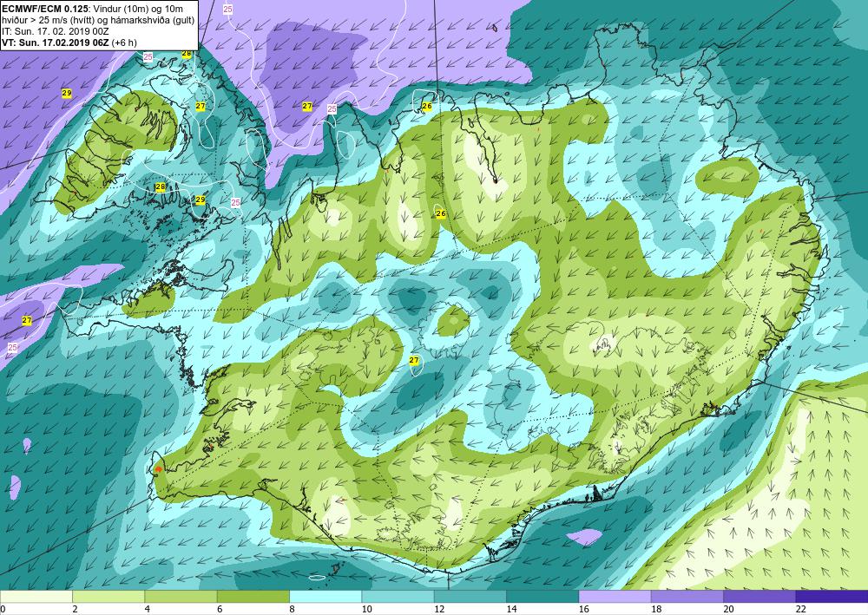
Task: Select the '16' tick label on the scale
Action: (584, 610)
